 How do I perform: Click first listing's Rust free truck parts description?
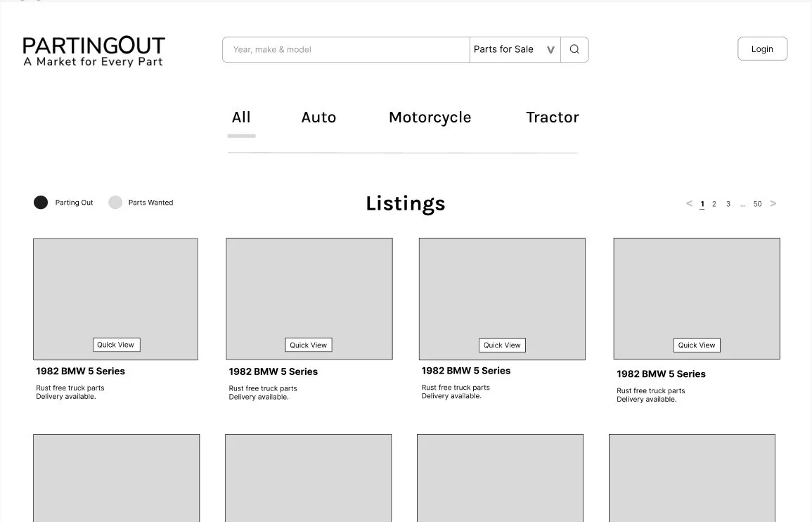(70, 388)
